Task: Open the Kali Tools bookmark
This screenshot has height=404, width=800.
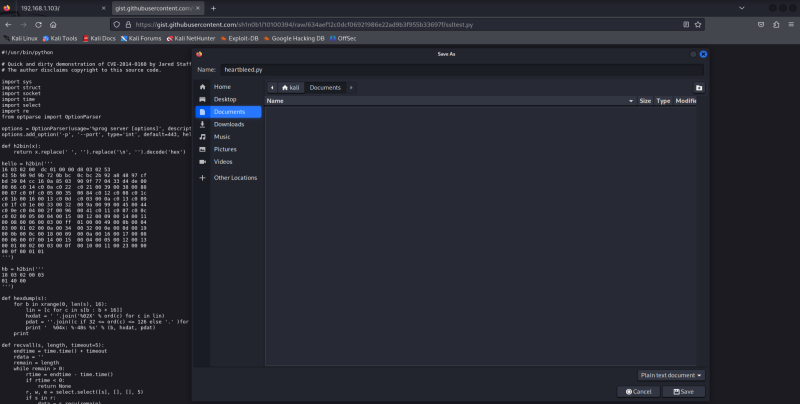Action: click(60, 38)
